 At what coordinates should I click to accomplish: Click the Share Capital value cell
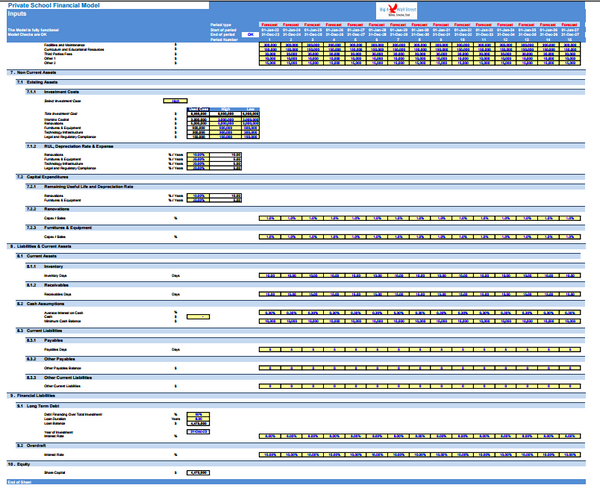click(x=197, y=473)
